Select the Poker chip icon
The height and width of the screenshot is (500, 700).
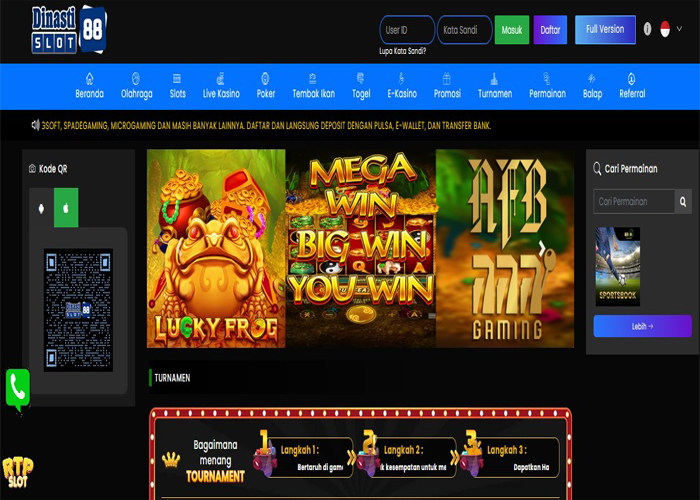265,79
